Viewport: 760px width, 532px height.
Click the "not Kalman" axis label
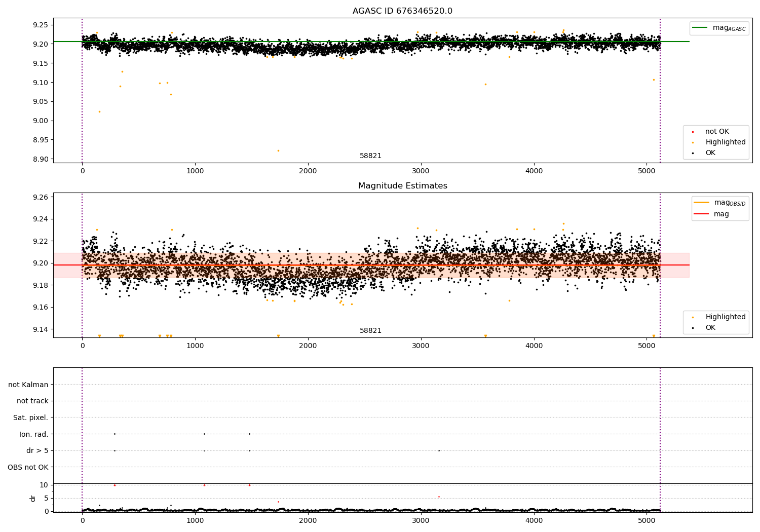pos(28,385)
